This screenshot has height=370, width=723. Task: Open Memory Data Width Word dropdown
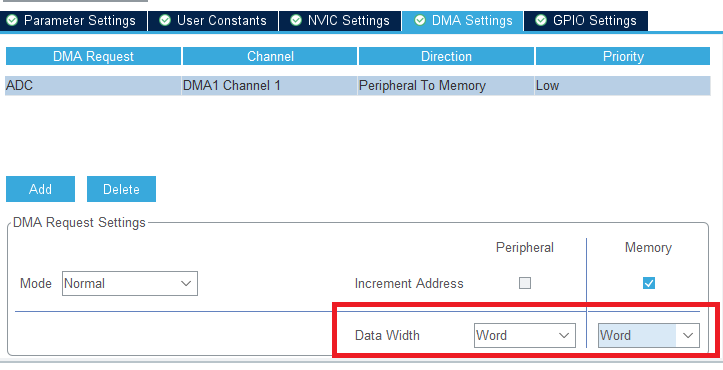click(649, 335)
